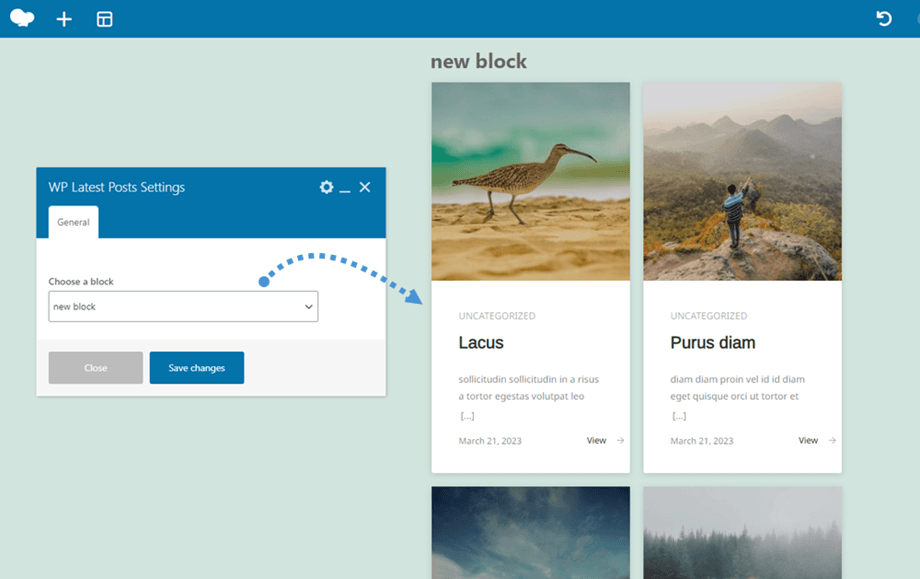920x579 pixels.
Task: Open the Purus diam post title
Action: [x=712, y=343]
